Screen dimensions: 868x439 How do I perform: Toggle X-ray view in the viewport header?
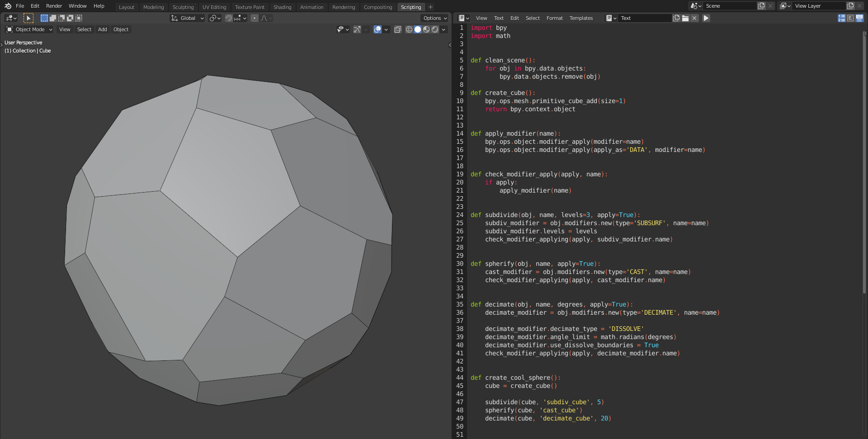398,29
